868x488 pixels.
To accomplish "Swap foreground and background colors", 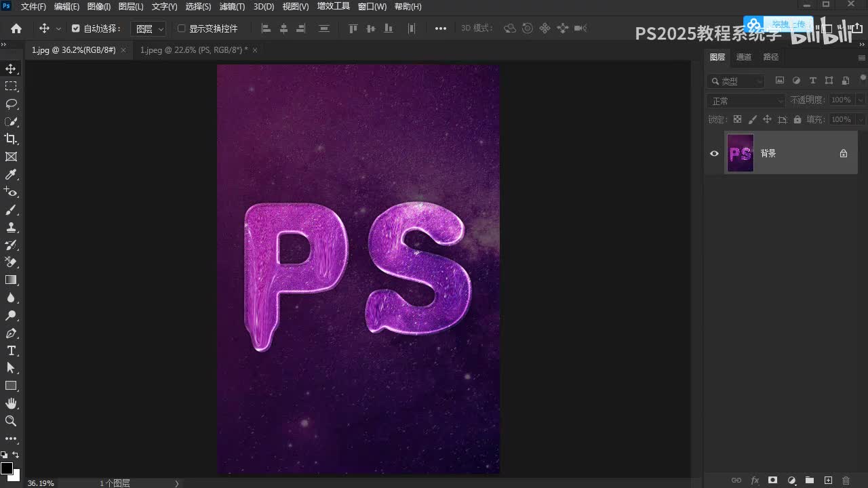I will (x=16, y=455).
